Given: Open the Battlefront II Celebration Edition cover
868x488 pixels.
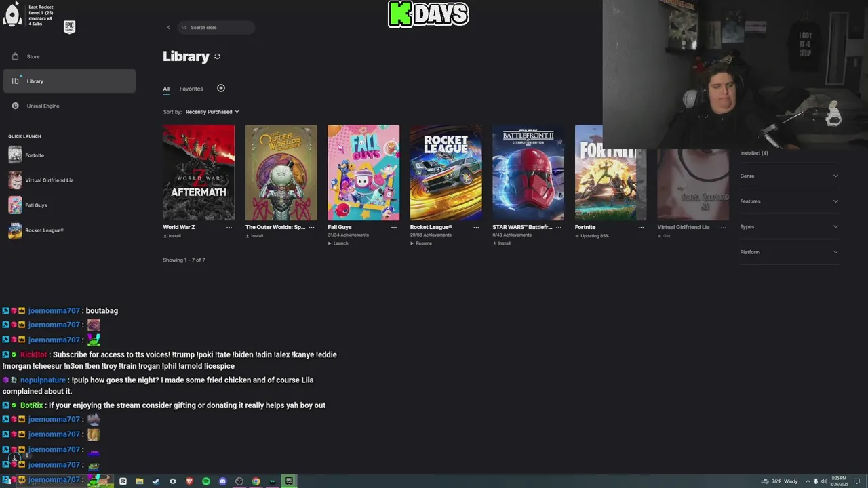Looking at the screenshot, I should click(528, 173).
